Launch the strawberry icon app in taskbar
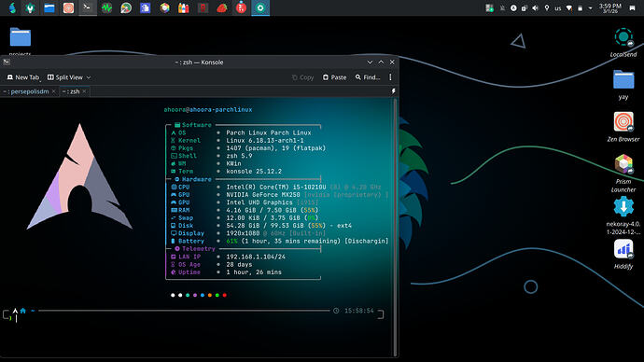644x362 pixels. (x=222, y=7)
